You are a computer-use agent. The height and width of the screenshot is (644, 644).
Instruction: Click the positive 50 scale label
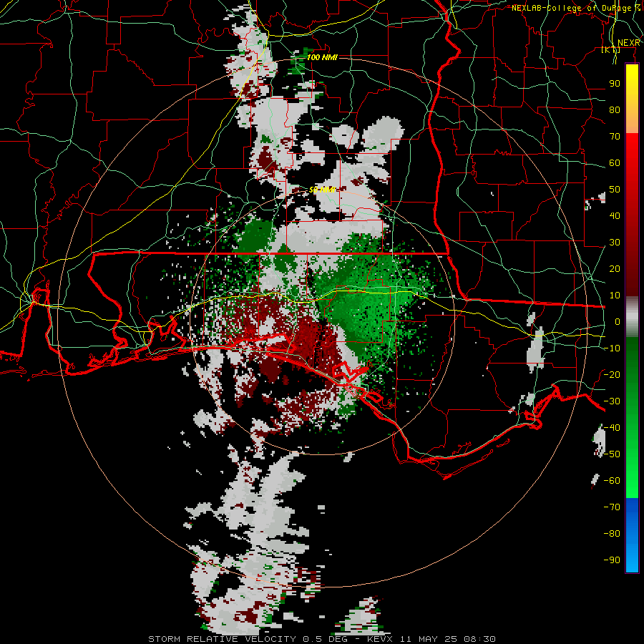coord(615,190)
